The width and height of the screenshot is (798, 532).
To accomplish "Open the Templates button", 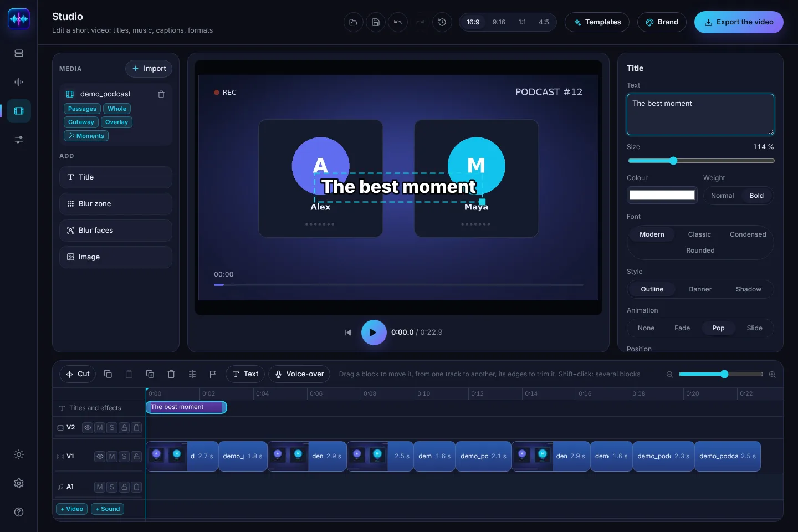I will 597,22.
